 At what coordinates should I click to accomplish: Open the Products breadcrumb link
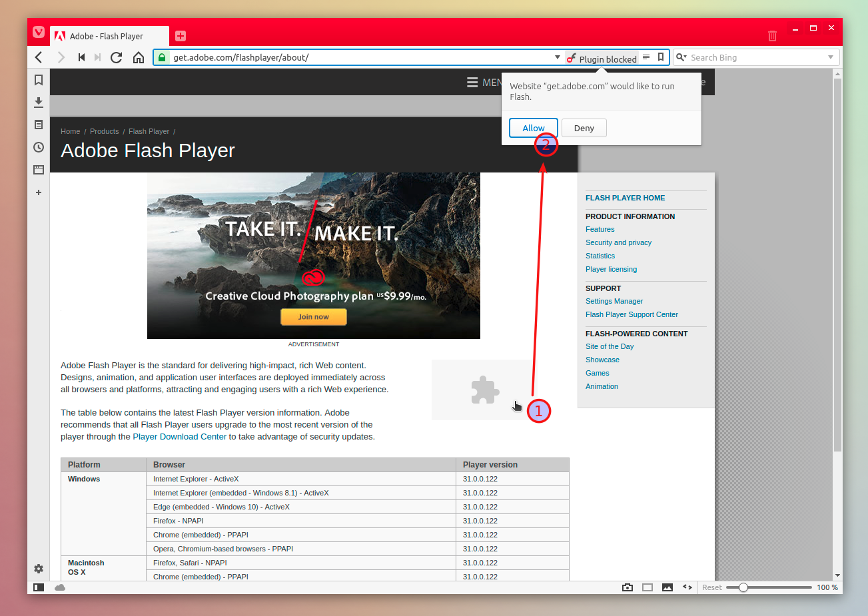(105, 131)
